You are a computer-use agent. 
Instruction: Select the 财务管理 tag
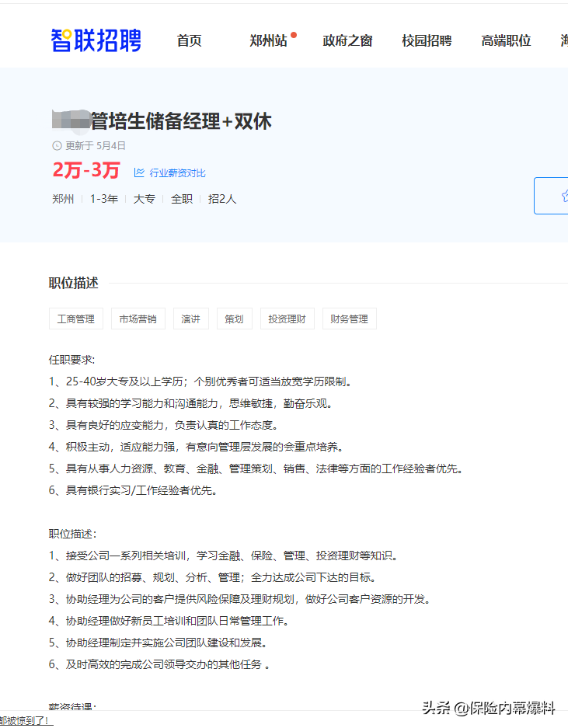(349, 319)
